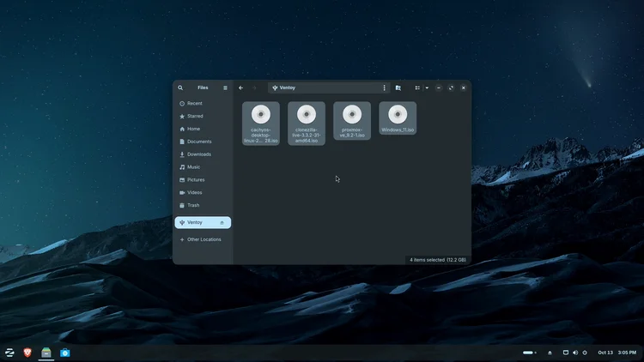Open the network tray icon

(566, 353)
